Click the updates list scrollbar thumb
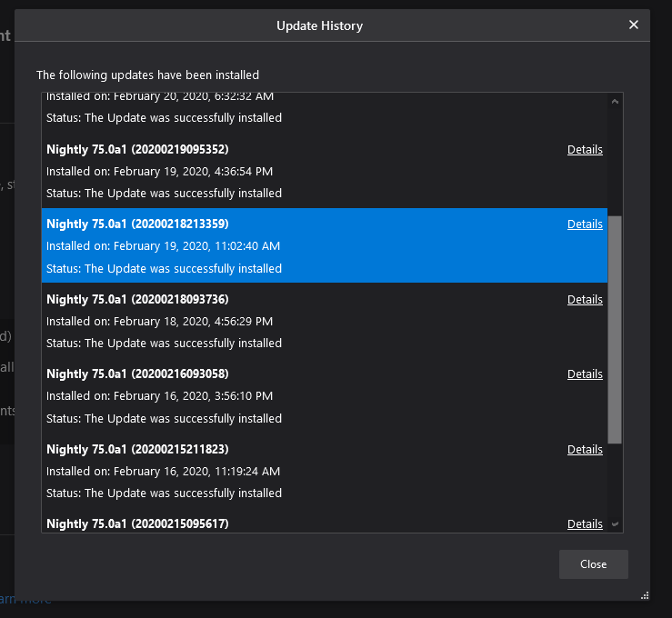672x618 pixels. point(615,330)
